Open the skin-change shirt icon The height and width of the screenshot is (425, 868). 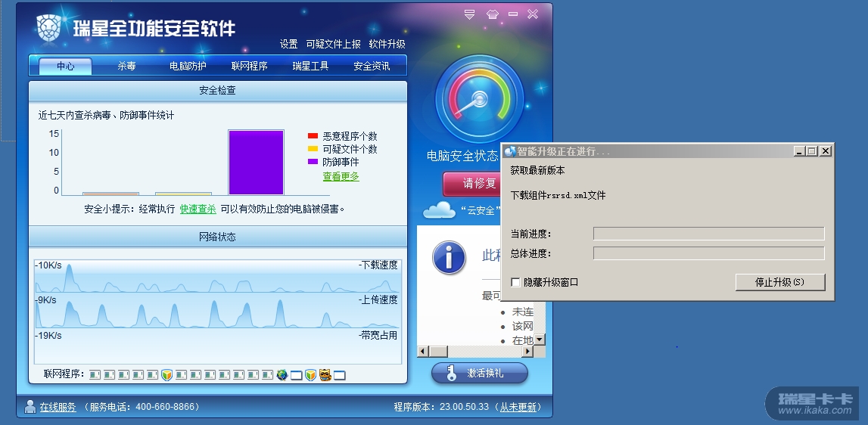click(492, 14)
